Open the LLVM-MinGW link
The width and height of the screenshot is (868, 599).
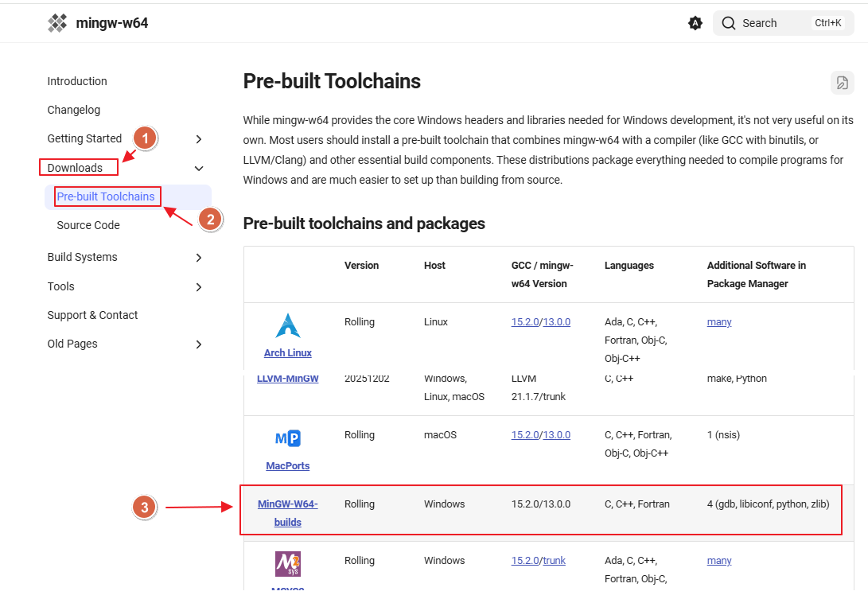point(288,379)
